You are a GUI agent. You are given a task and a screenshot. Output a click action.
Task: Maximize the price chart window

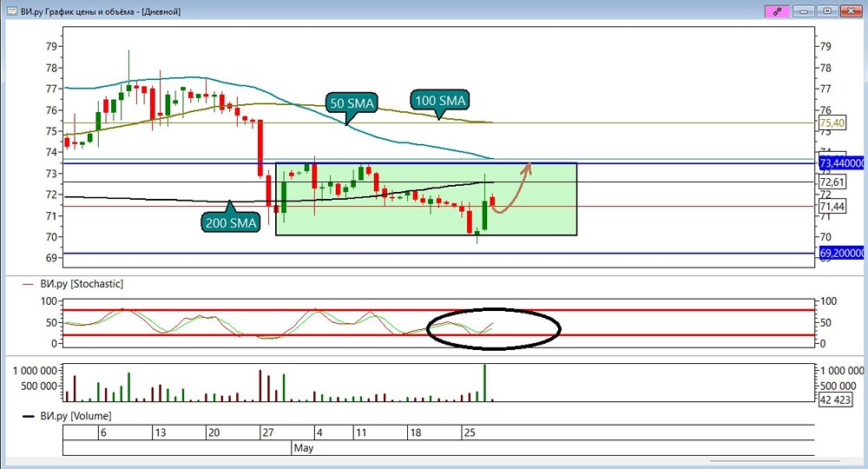pyautogui.click(x=827, y=11)
